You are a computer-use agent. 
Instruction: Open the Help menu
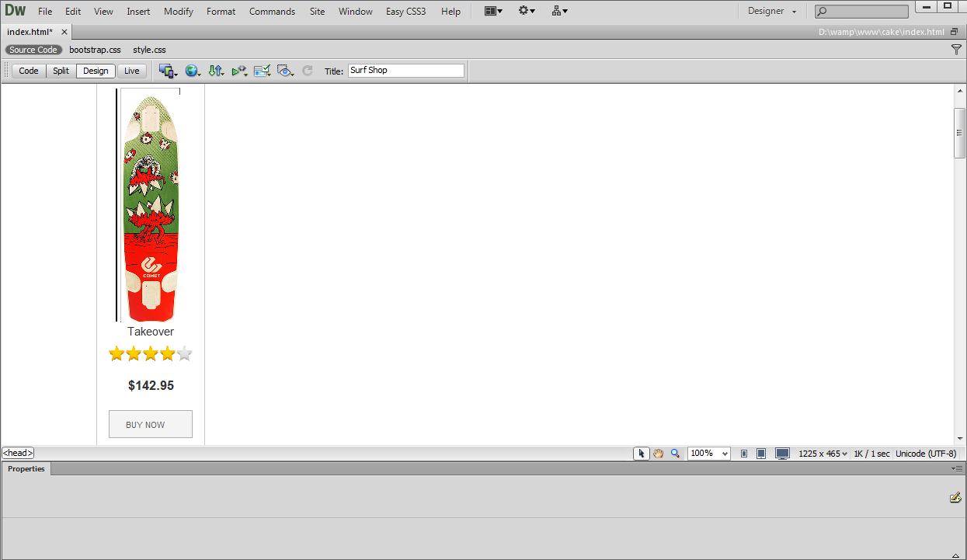[x=450, y=12]
